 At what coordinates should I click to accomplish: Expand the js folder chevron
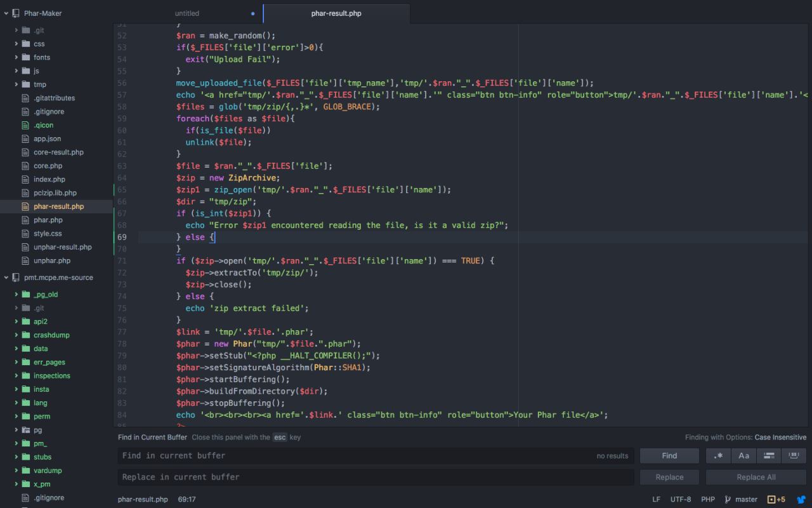point(16,70)
